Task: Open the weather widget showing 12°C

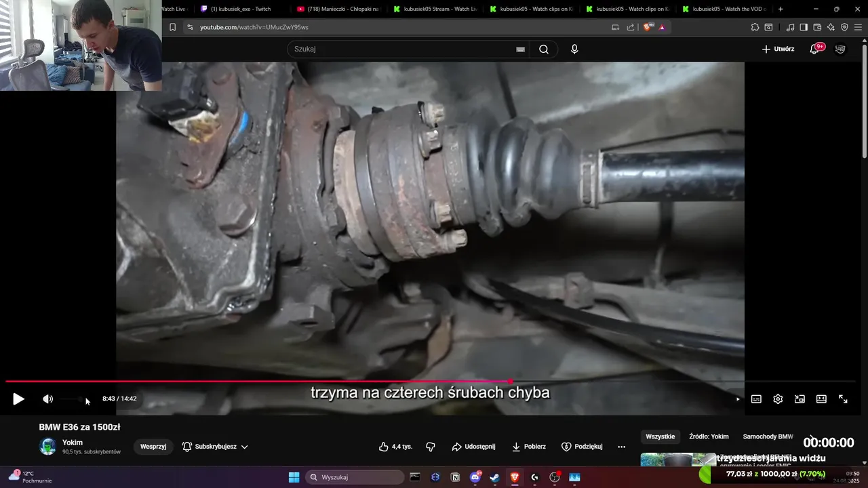Action: (x=30, y=477)
